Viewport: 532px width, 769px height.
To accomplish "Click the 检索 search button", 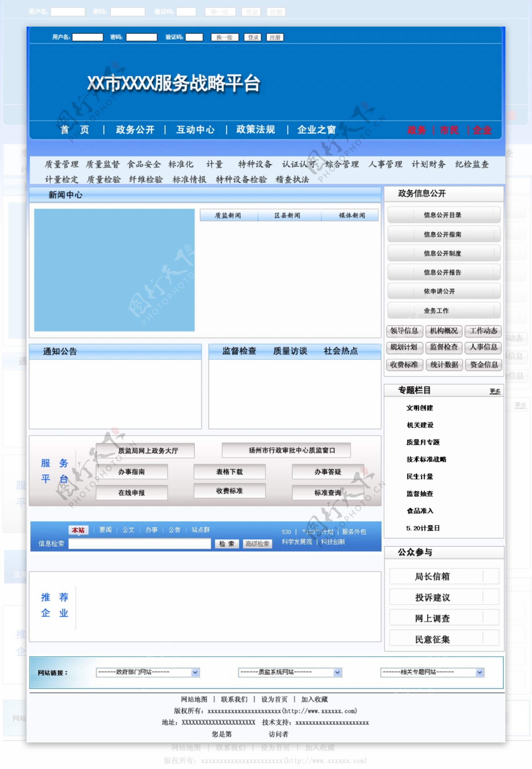I will pyautogui.click(x=227, y=544).
